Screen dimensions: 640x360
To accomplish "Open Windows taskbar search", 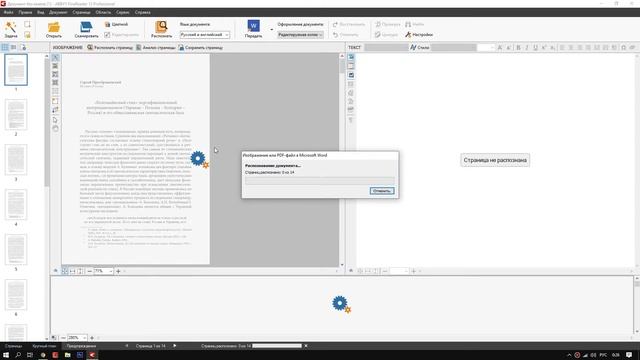I will pos(18,355).
